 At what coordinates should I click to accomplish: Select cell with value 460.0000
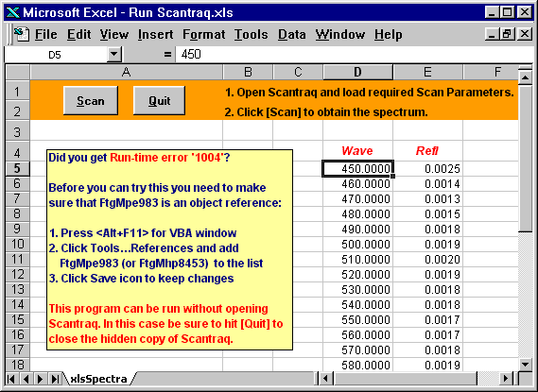coord(357,184)
